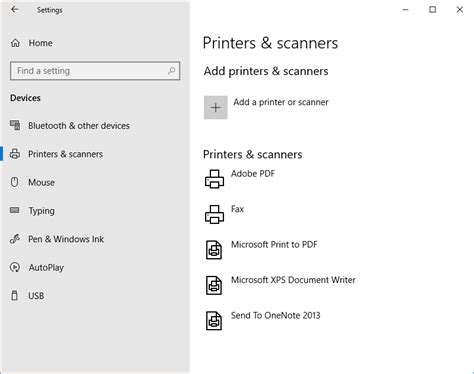Select Microsoft XPS Document Writer name
Viewport: 474px width, 374px height.
pos(293,280)
